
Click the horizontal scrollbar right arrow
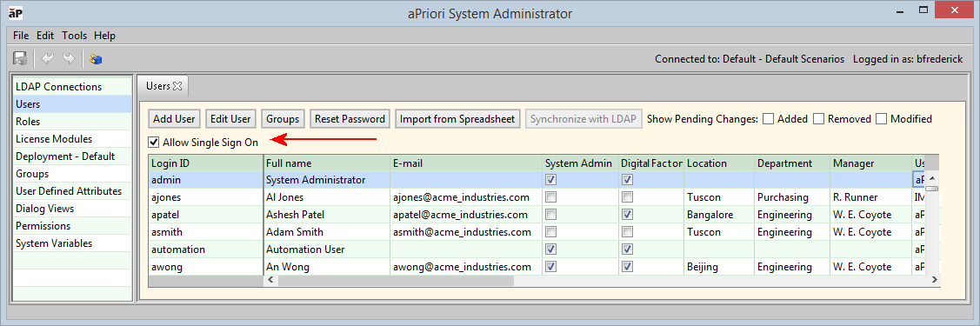pyautogui.click(x=935, y=281)
